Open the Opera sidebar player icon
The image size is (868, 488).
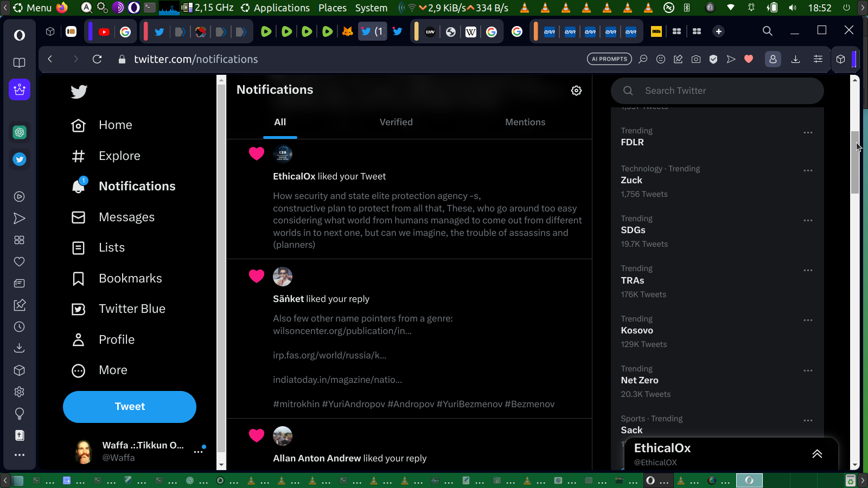[x=20, y=197]
